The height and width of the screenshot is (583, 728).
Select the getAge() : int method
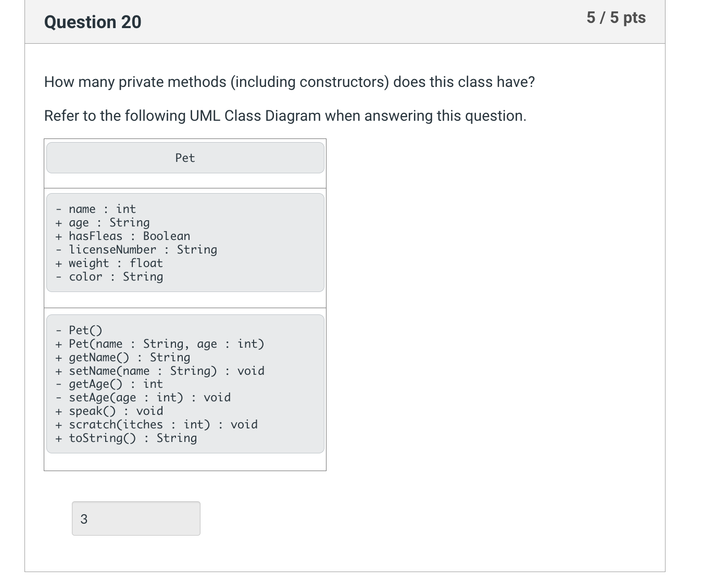(x=109, y=384)
